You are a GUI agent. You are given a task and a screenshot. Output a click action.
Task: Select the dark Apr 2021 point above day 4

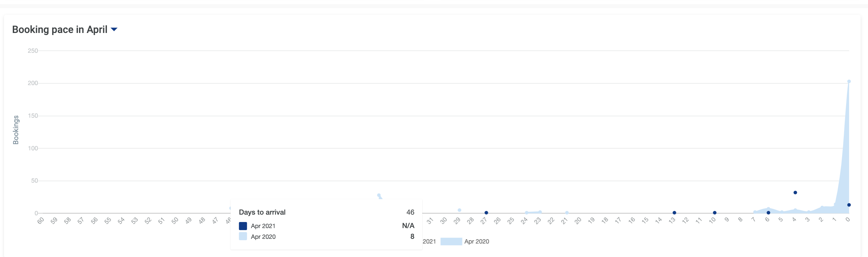point(795,192)
